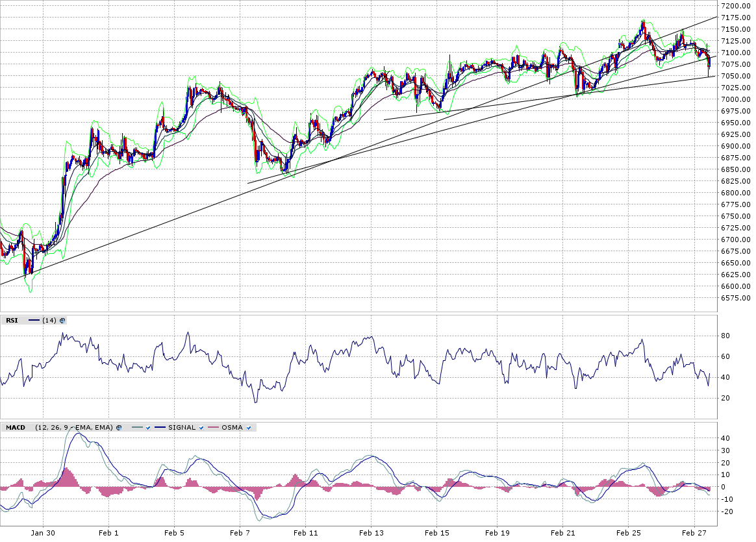Uncheck the SIGNAL line checkbox
756x542 pixels.
coord(201,427)
